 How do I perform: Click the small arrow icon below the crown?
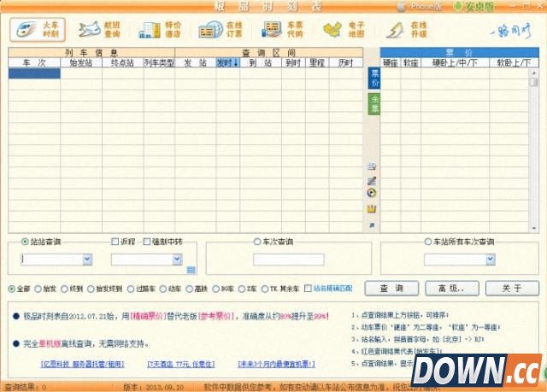pyautogui.click(x=372, y=225)
